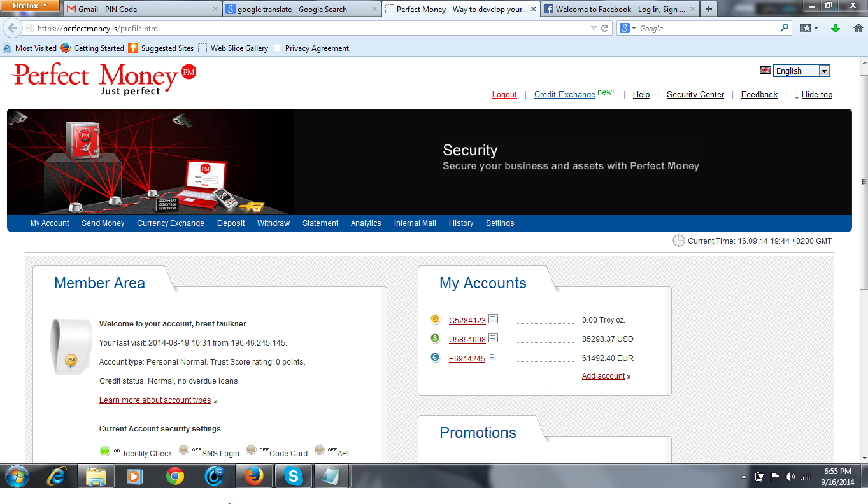Click the Perfect Money logo
868x504 pixels.
(x=104, y=79)
